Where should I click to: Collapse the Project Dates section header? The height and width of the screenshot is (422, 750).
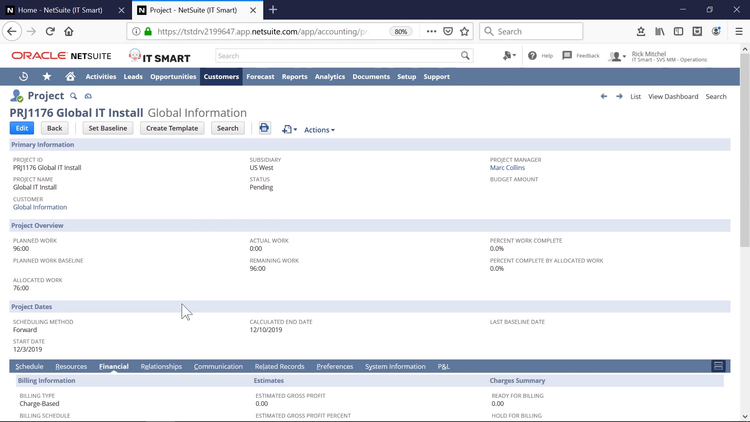point(370,307)
